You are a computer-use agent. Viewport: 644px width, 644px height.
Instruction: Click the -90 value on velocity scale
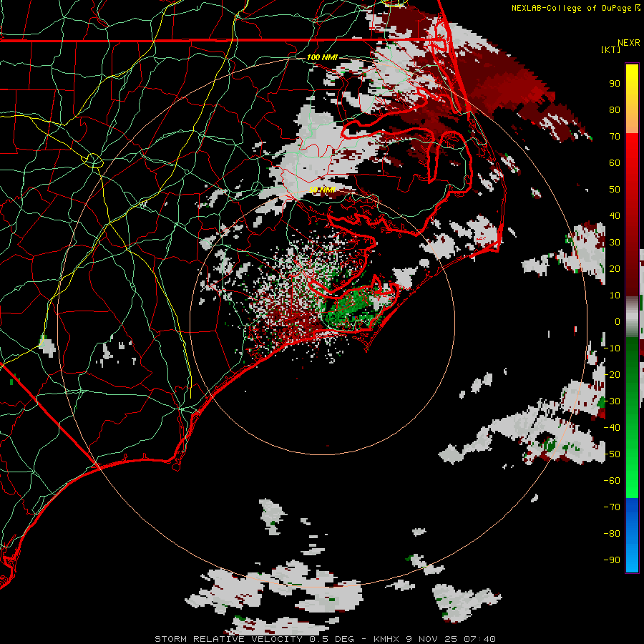pyautogui.click(x=612, y=560)
